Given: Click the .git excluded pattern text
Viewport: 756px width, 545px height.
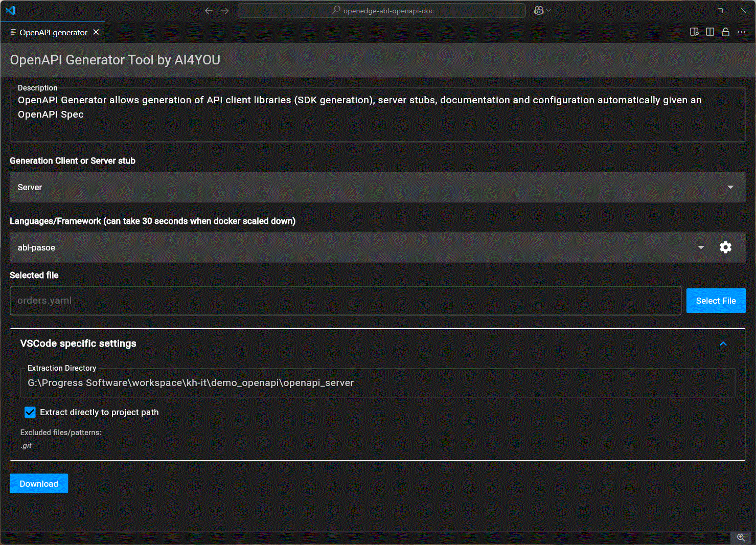Looking at the screenshot, I should click(x=26, y=445).
